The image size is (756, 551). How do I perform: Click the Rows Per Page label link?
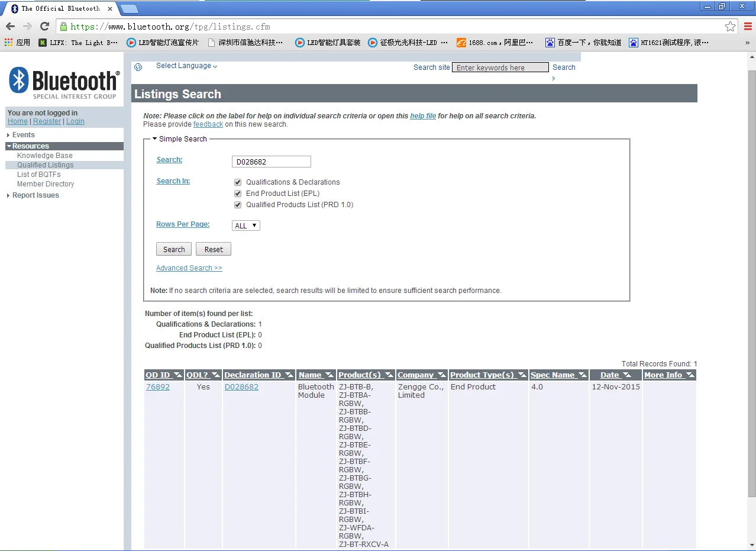point(183,224)
